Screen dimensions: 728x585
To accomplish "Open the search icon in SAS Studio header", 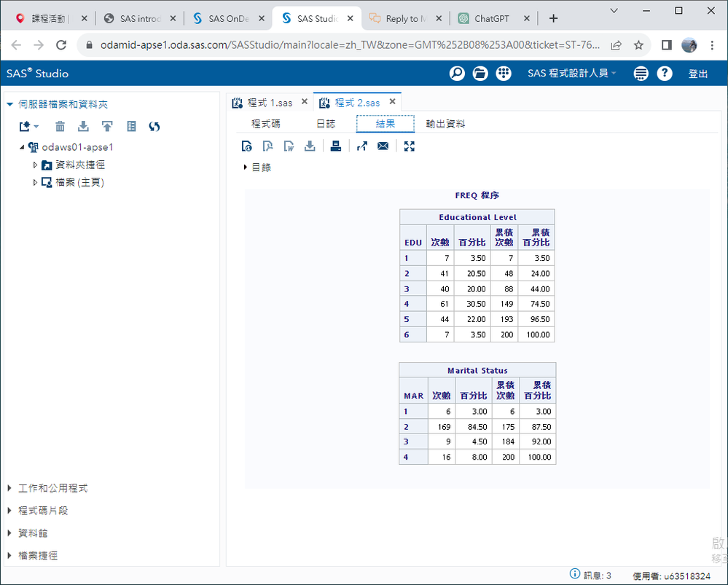I will coord(457,74).
